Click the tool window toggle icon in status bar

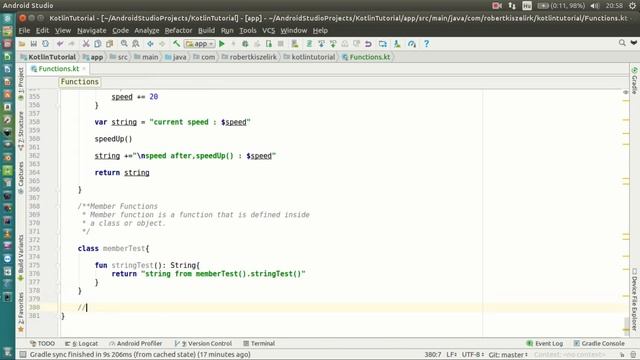pyautogui.click(x=23, y=354)
